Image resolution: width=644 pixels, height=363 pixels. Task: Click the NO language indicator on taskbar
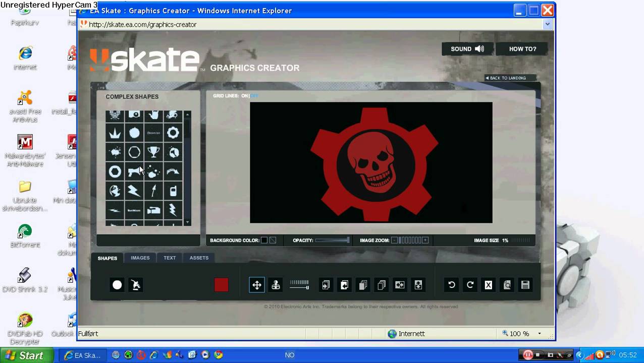tap(289, 355)
